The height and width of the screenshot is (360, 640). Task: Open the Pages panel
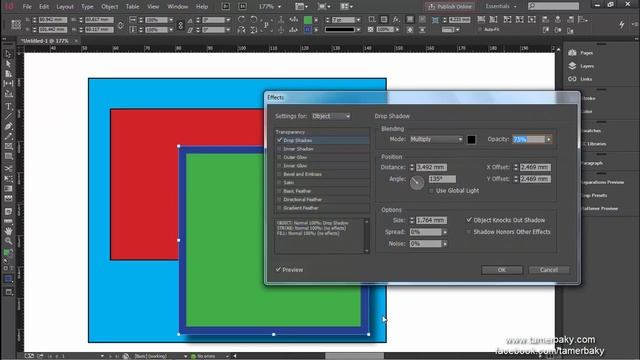click(581, 53)
